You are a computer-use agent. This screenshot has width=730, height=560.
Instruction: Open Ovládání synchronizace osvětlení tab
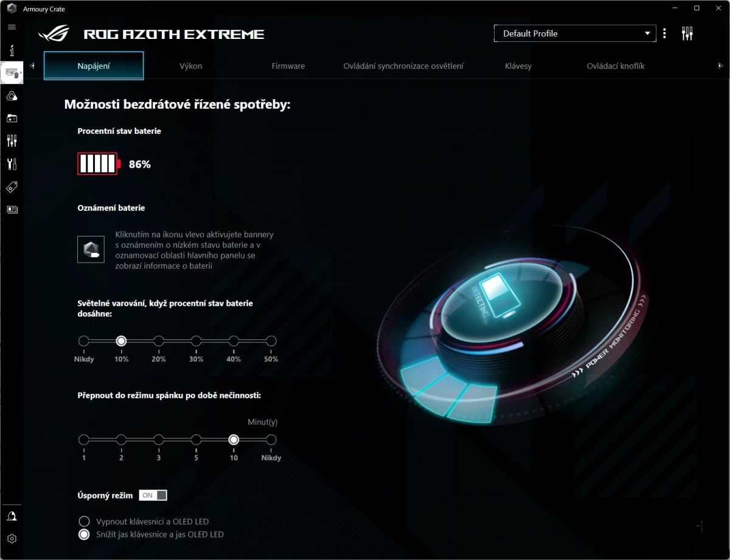(404, 66)
